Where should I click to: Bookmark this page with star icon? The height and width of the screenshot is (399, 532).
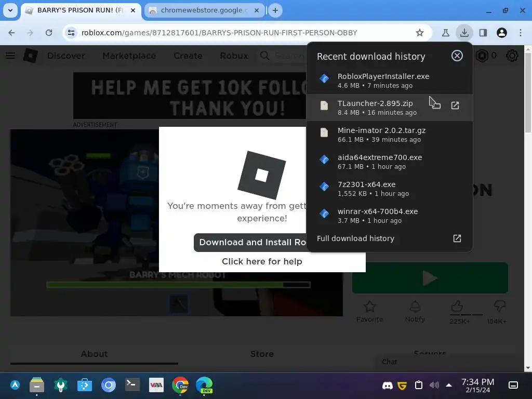[x=420, y=33]
